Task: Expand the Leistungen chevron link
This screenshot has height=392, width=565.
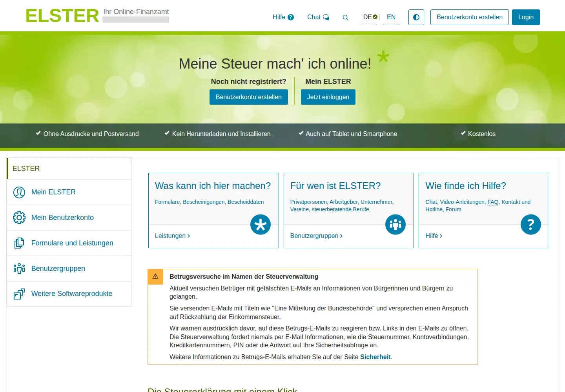Action: click(173, 236)
